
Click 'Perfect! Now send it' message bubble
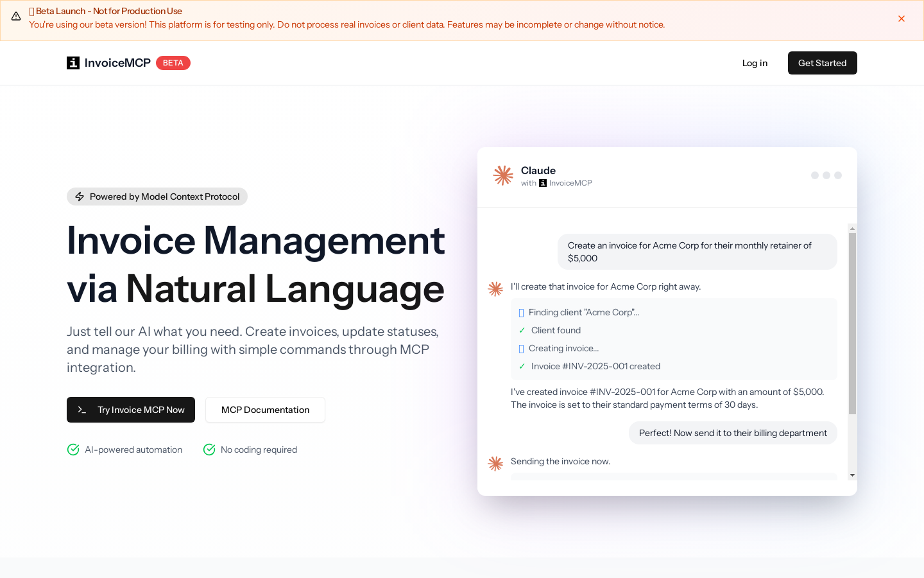click(x=733, y=433)
